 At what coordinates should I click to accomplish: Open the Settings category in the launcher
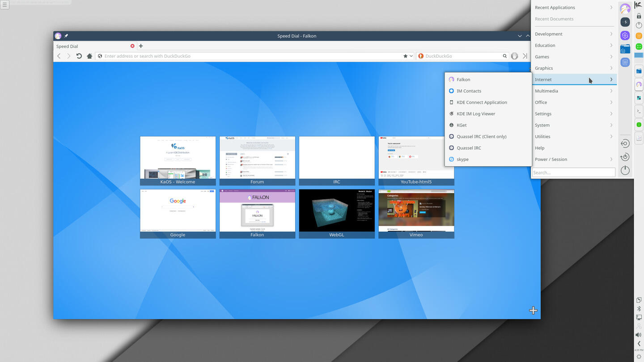pos(574,114)
